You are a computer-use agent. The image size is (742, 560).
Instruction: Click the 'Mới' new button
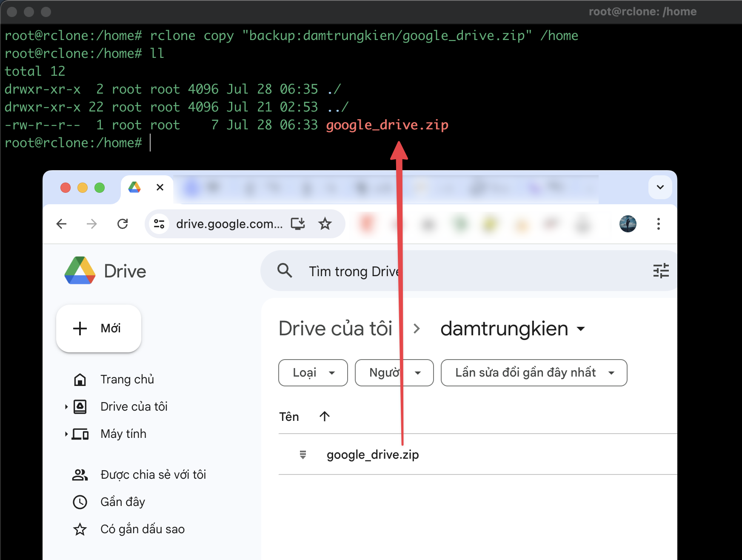(x=99, y=329)
